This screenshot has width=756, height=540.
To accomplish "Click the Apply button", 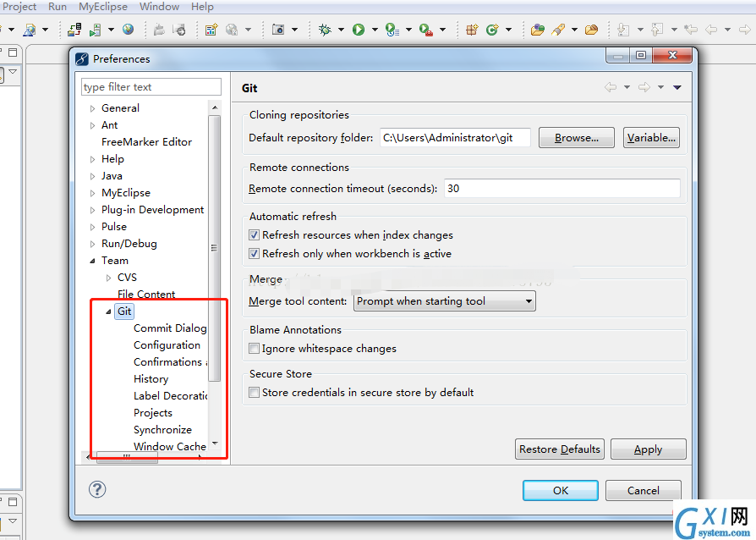I will pyautogui.click(x=648, y=449).
